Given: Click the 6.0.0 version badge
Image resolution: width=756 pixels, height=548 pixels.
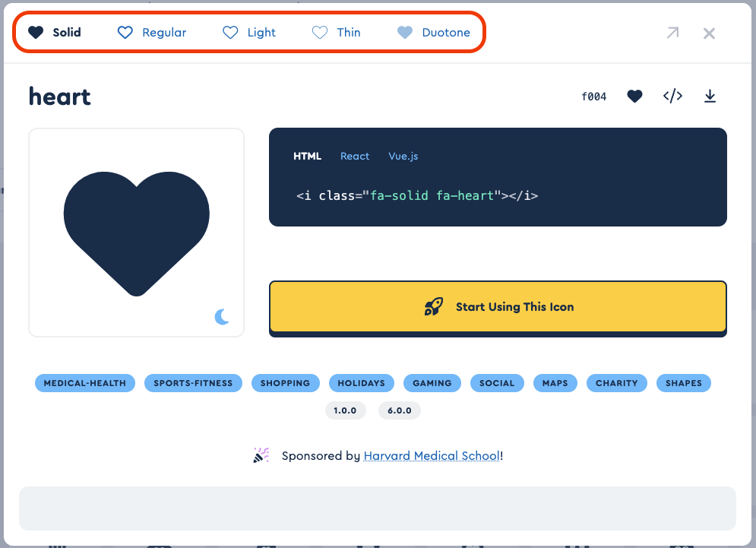Looking at the screenshot, I should pyautogui.click(x=399, y=410).
